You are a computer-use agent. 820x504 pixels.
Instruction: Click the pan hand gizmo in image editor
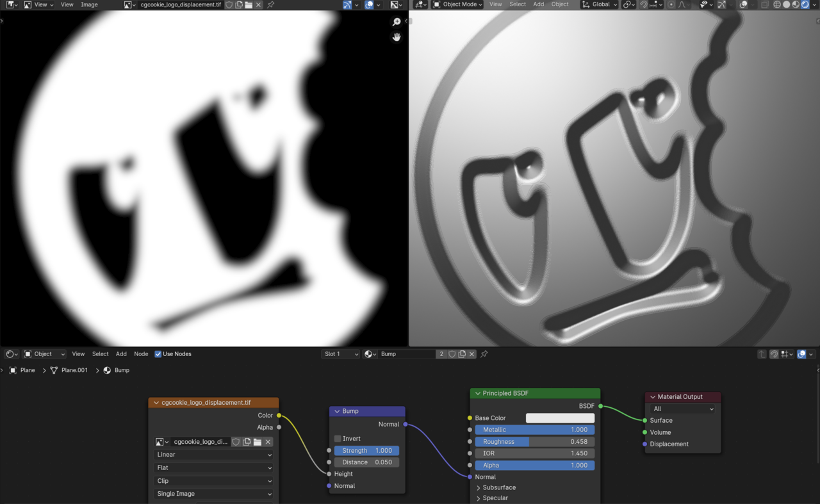(397, 37)
